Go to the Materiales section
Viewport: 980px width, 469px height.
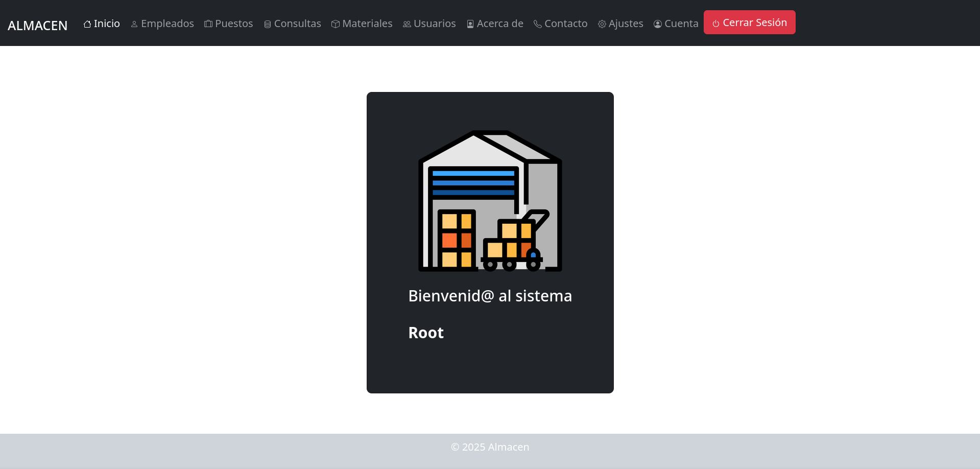click(367, 24)
